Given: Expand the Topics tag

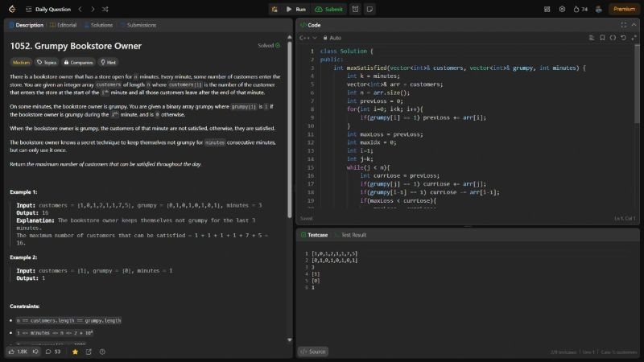Looking at the screenshot, I should (x=46, y=61).
